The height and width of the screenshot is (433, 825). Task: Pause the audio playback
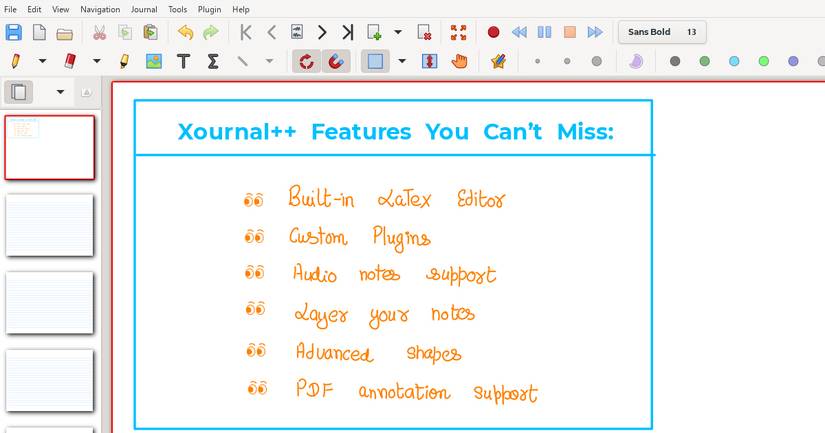click(x=544, y=33)
